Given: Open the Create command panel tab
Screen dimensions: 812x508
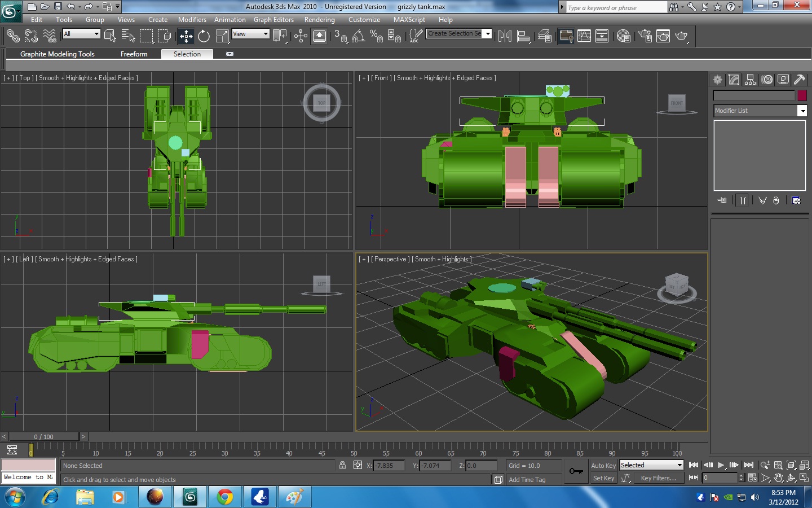Looking at the screenshot, I should pyautogui.click(x=717, y=80).
